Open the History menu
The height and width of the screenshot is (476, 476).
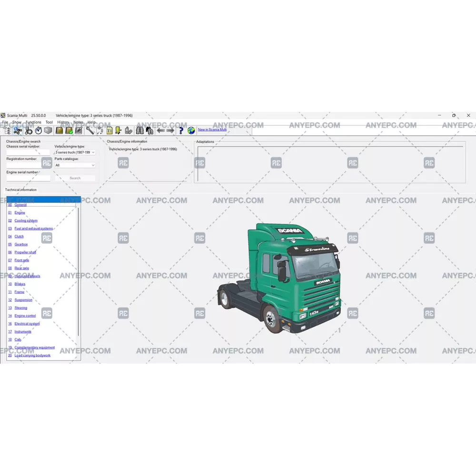pyautogui.click(x=63, y=122)
